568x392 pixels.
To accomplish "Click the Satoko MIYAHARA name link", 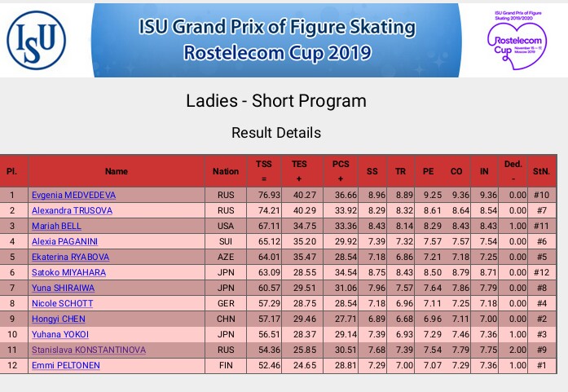I will tap(68, 272).
